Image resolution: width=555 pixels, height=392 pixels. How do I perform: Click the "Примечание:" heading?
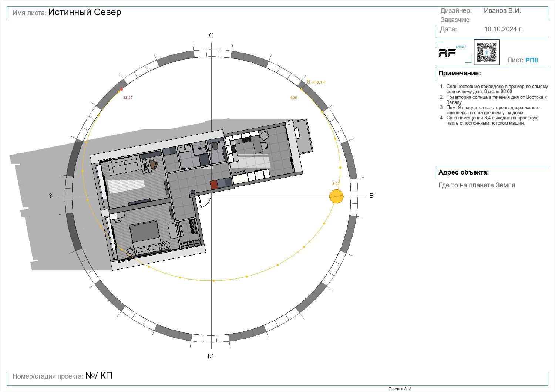tap(460, 73)
